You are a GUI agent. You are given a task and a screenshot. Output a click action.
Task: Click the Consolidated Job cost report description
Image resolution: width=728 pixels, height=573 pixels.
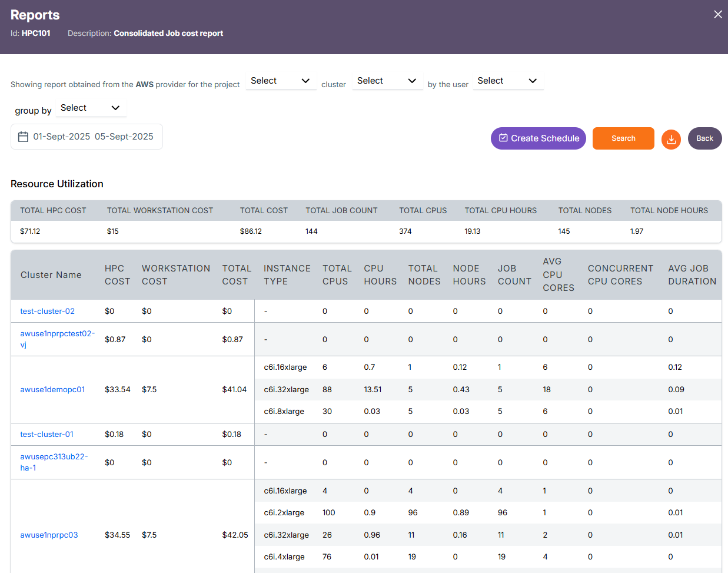coord(168,33)
